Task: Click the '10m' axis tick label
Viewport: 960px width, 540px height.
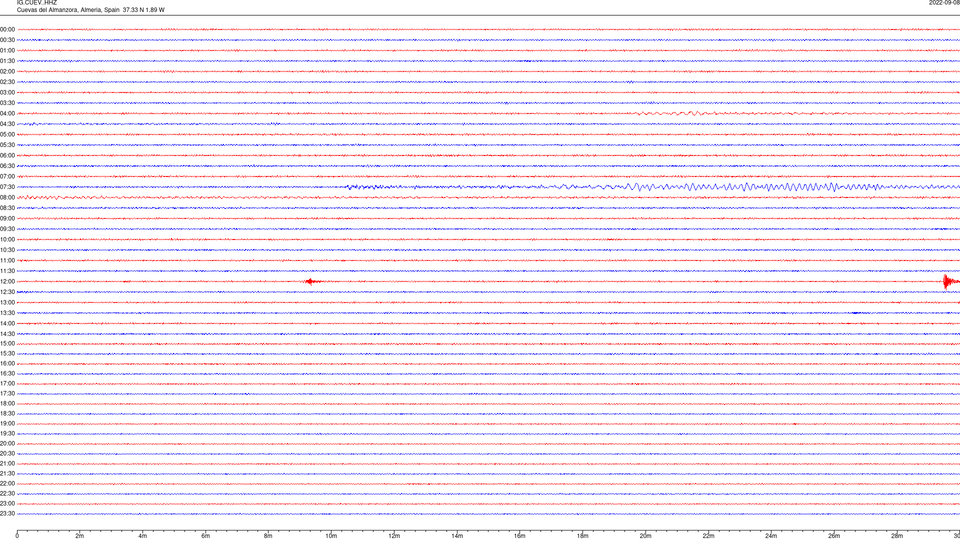Action: click(x=331, y=536)
